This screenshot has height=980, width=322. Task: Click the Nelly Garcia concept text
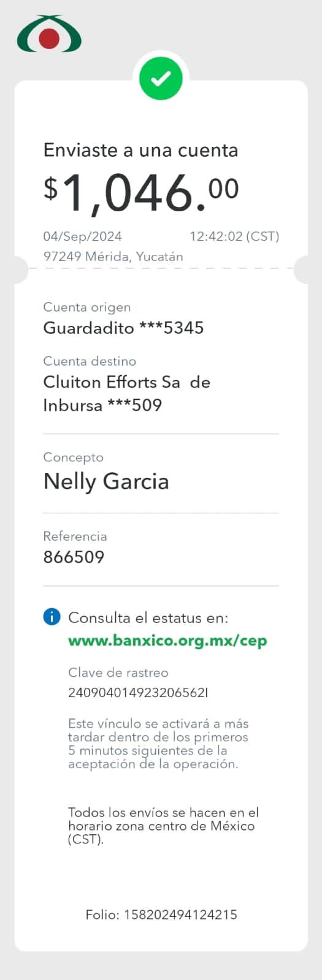tap(106, 481)
